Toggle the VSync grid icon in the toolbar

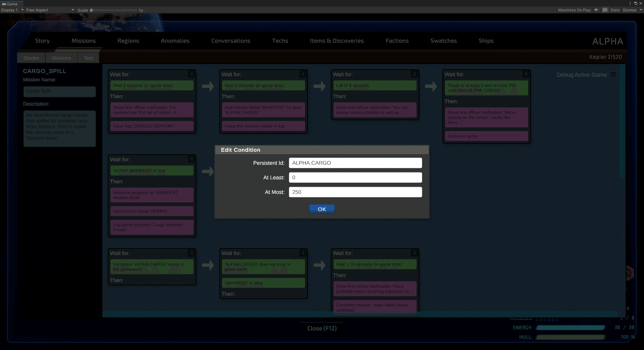(x=605, y=10)
